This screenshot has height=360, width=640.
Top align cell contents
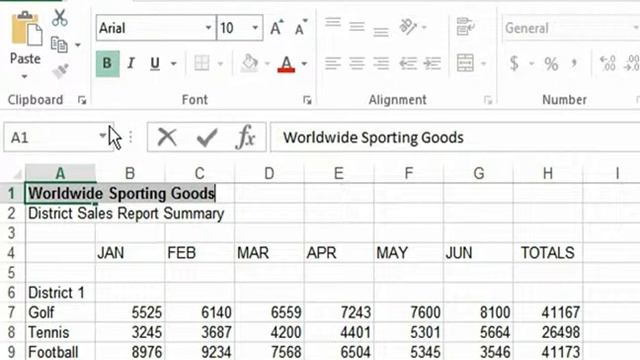tap(333, 23)
